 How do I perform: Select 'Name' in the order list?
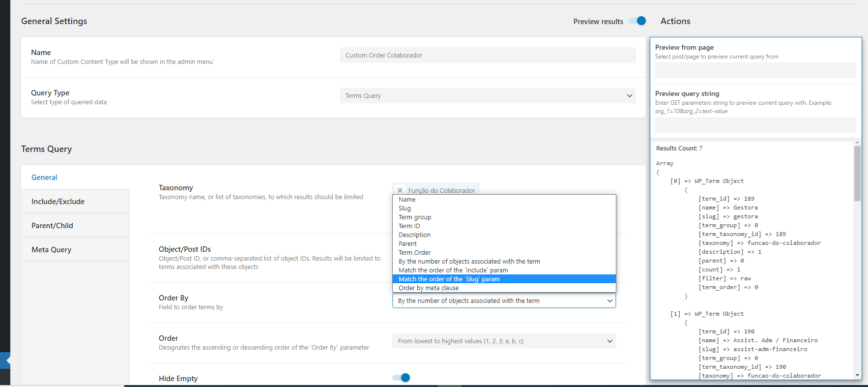click(x=504, y=200)
